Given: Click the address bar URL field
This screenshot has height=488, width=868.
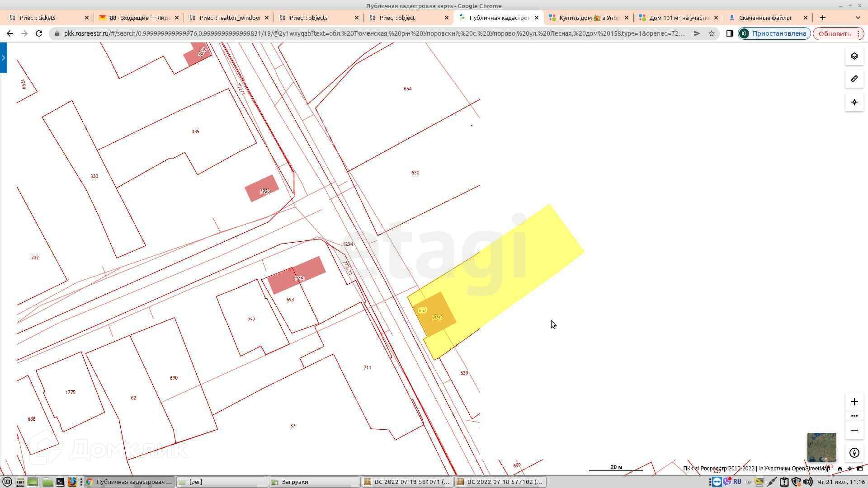Looking at the screenshot, I should point(373,33).
